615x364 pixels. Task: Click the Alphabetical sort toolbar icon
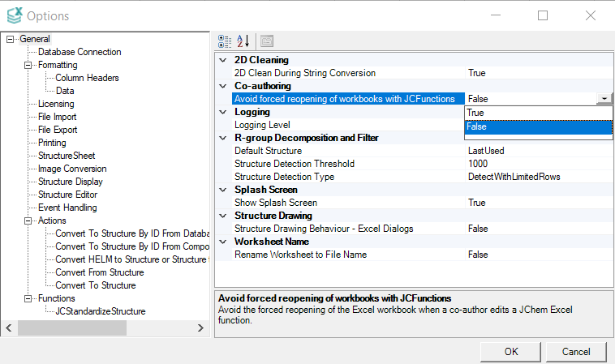point(243,41)
